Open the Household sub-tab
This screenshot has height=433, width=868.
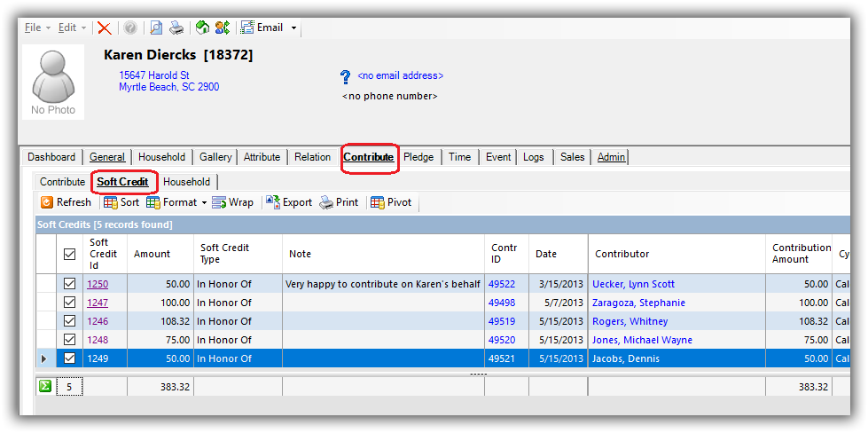coord(186,182)
